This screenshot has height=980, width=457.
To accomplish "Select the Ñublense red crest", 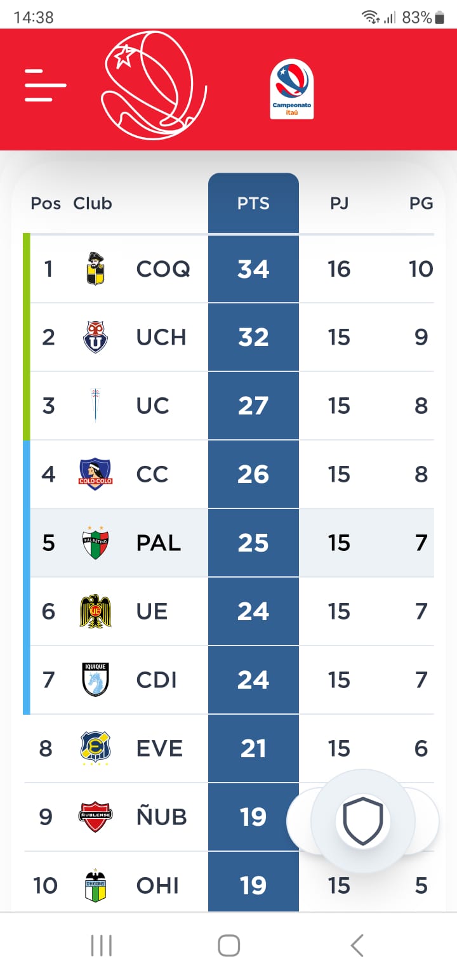I will [95, 817].
